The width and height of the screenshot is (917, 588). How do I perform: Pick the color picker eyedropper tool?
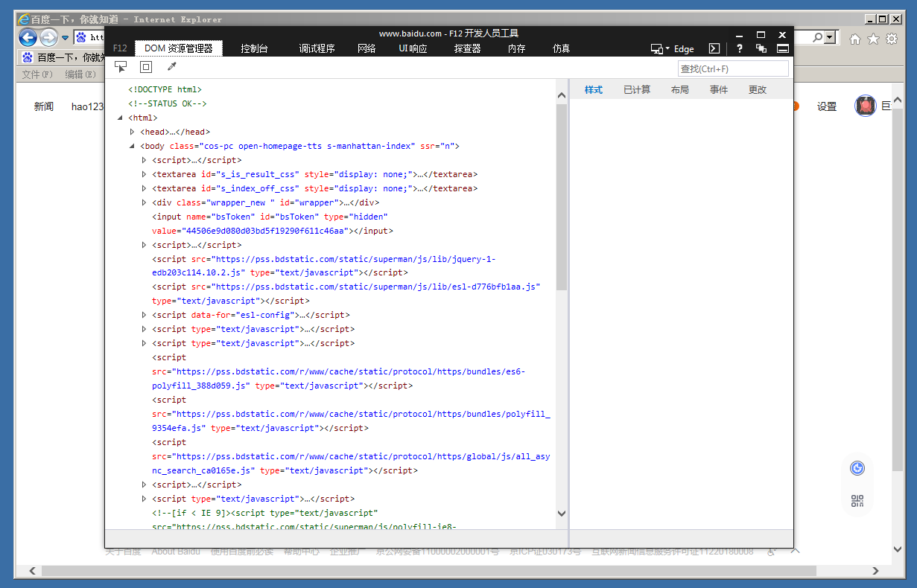pyautogui.click(x=172, y=67)
